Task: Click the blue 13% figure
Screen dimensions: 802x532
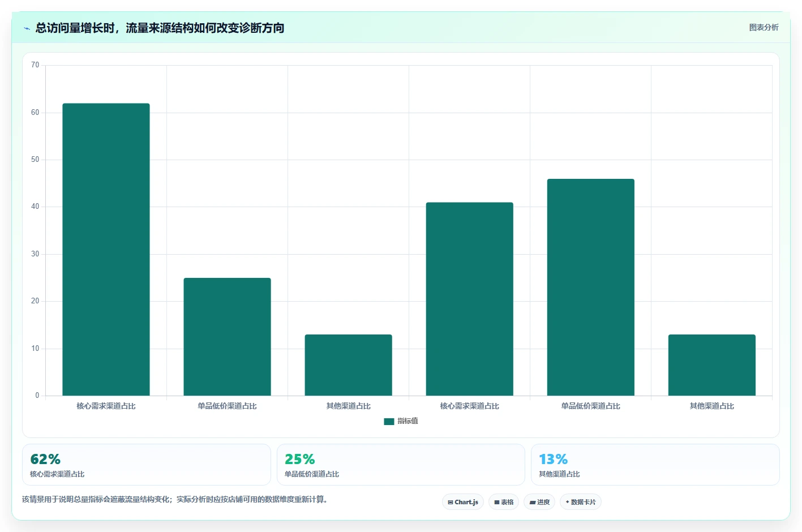Action: [x=553, y=459]
